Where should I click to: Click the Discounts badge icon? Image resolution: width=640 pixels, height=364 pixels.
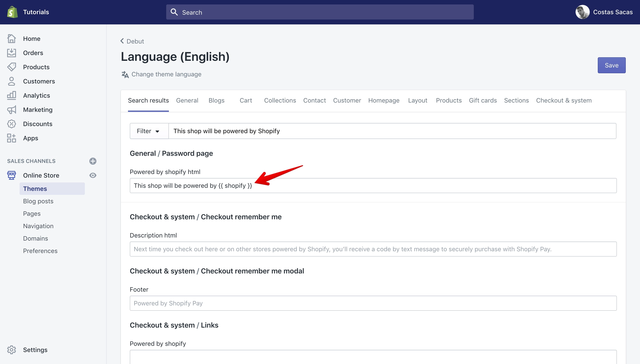click(x=12, y=124)
